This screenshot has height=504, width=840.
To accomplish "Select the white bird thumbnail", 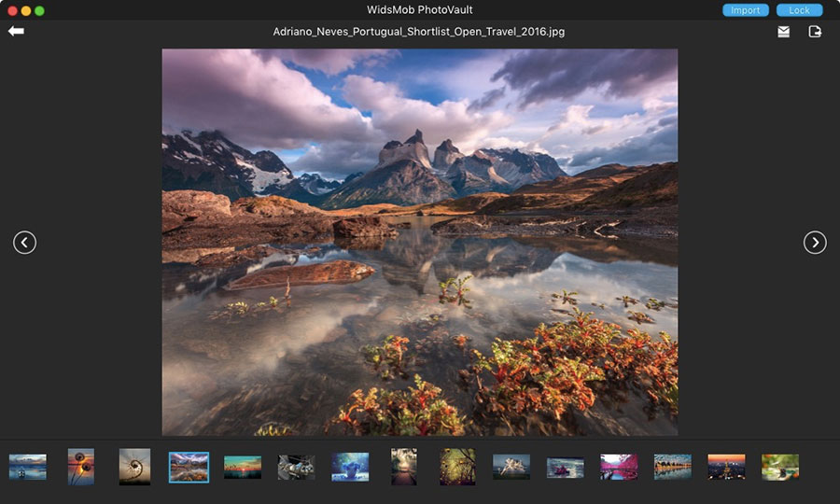I will click(511, 467).
